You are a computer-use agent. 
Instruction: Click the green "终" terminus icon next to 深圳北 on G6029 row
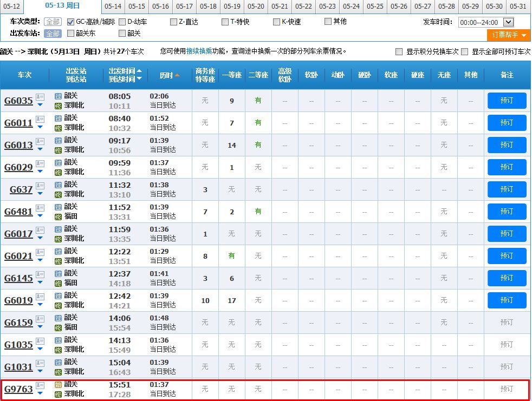[x=59, y=172]
